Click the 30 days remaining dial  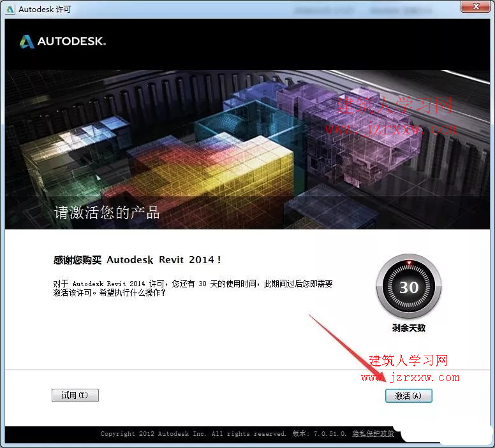coord(409,287)
